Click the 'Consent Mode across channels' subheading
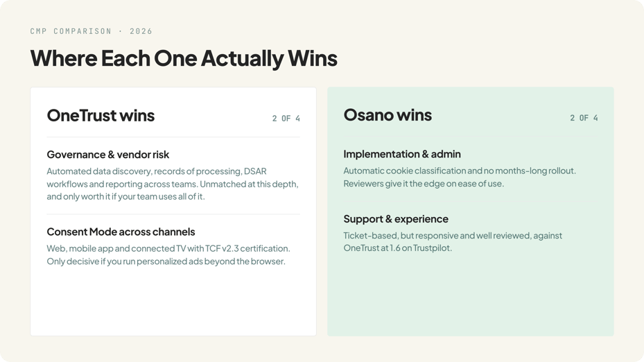 click(121, 232)
